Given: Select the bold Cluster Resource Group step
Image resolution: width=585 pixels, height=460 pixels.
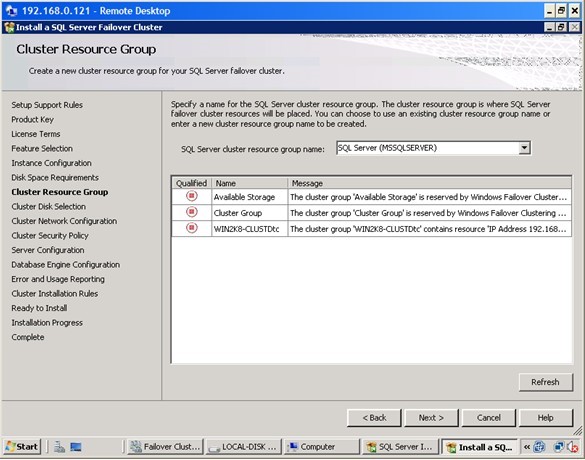Looking at the screenshot, I should pos(60,192).
